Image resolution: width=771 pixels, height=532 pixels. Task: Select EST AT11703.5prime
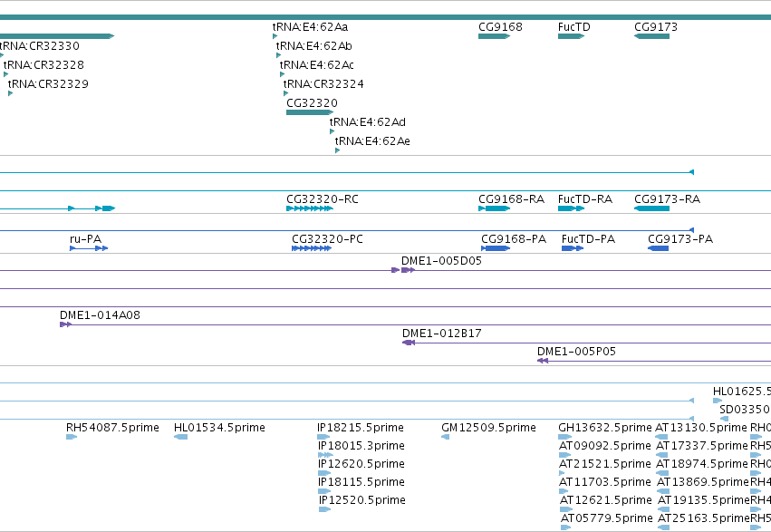pyautogui.click(x=564, y=491)
